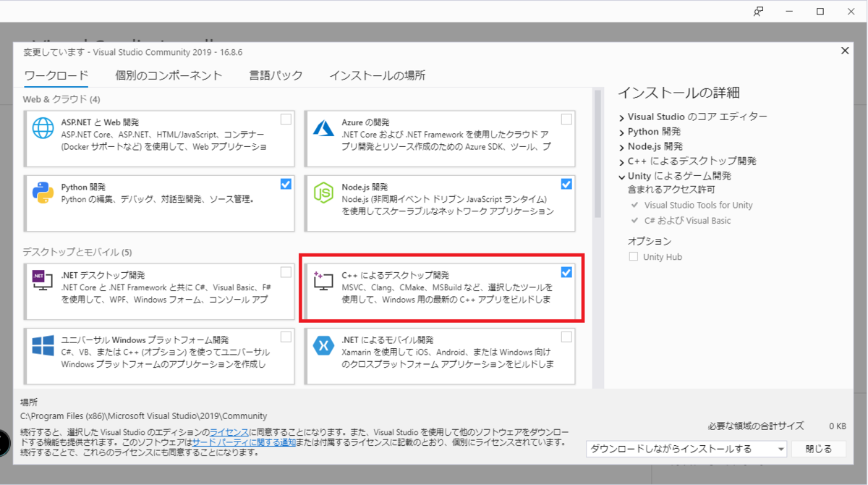Image resolution: width=868 pixels, height=485 pixels.
Task: Switch to the 個別のコンポーネント tab
Action: 169,75
